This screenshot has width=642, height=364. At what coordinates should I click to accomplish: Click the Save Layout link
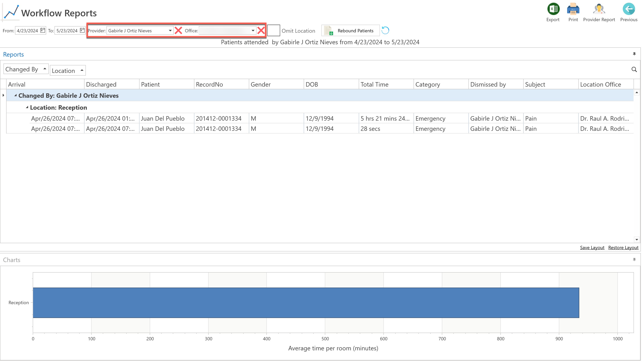592,247
